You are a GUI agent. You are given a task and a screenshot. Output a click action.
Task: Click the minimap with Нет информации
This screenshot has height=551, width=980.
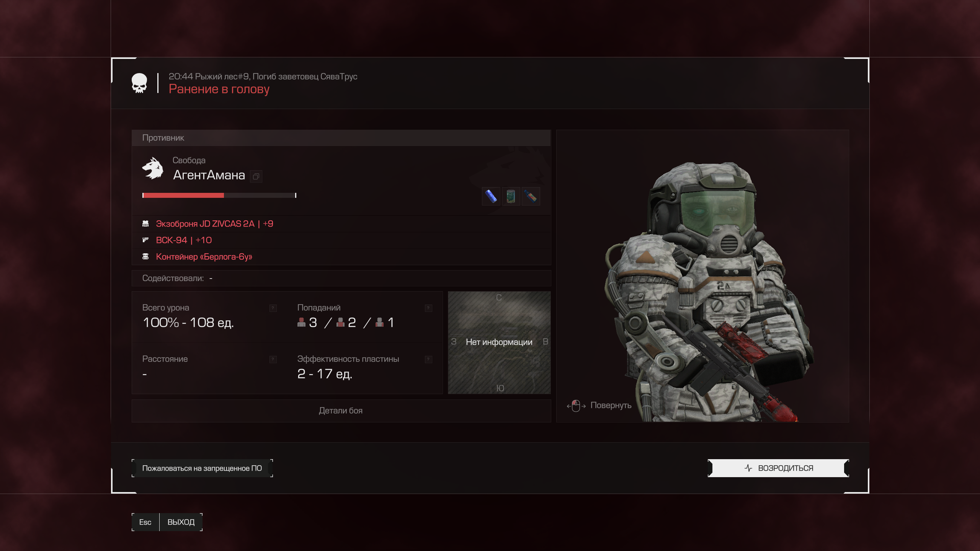[499, 342]
